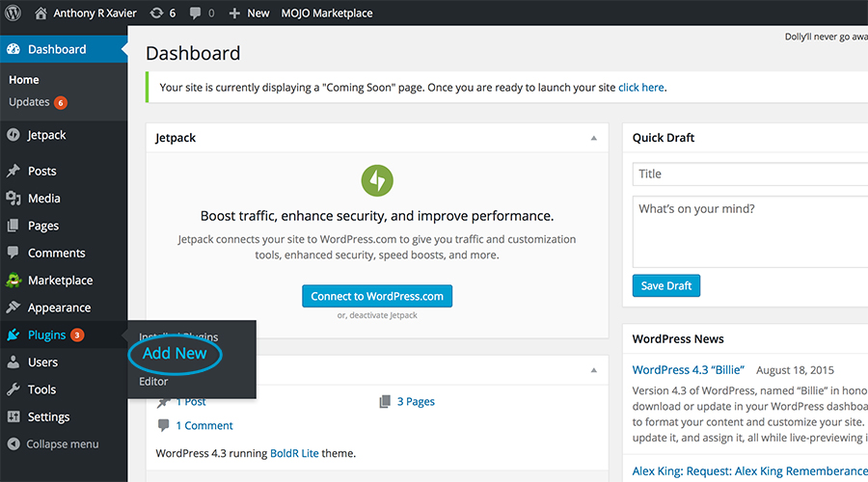Viewport: 868px width, 482px height.
Task: Open the WordPress 4.3 "Billie" news link
Action: (688, 369)
